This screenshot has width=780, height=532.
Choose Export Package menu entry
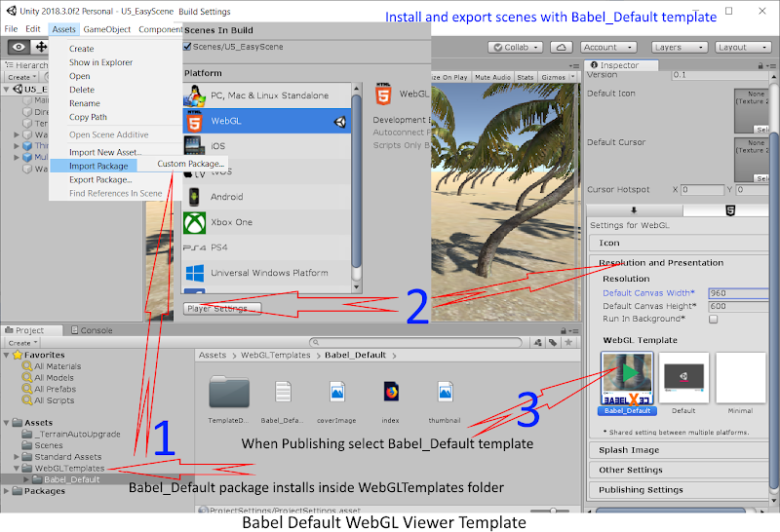[100, 180]
